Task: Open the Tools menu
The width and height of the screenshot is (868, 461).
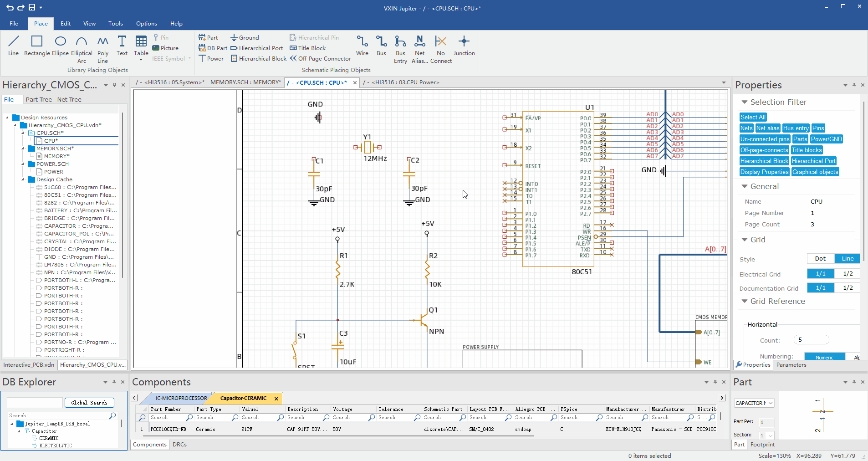Action: click(x=115, y=24)
